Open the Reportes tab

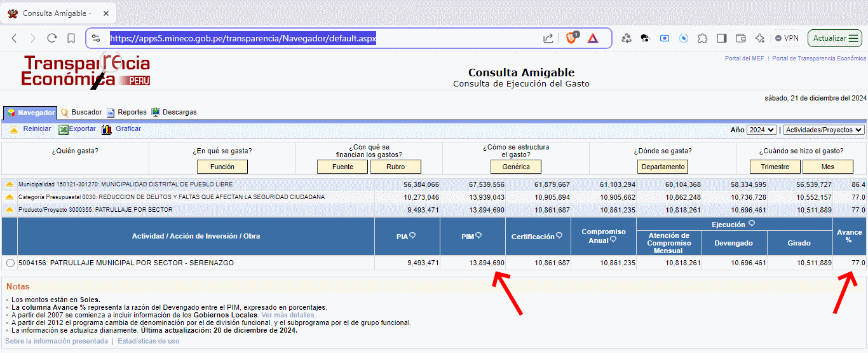tap(126, 113)
